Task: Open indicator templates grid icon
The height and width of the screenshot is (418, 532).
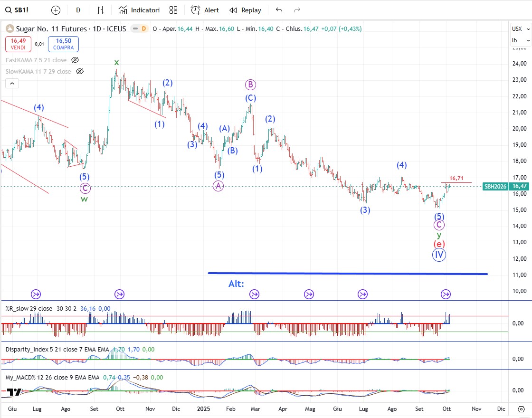Action: click(173, 10)
